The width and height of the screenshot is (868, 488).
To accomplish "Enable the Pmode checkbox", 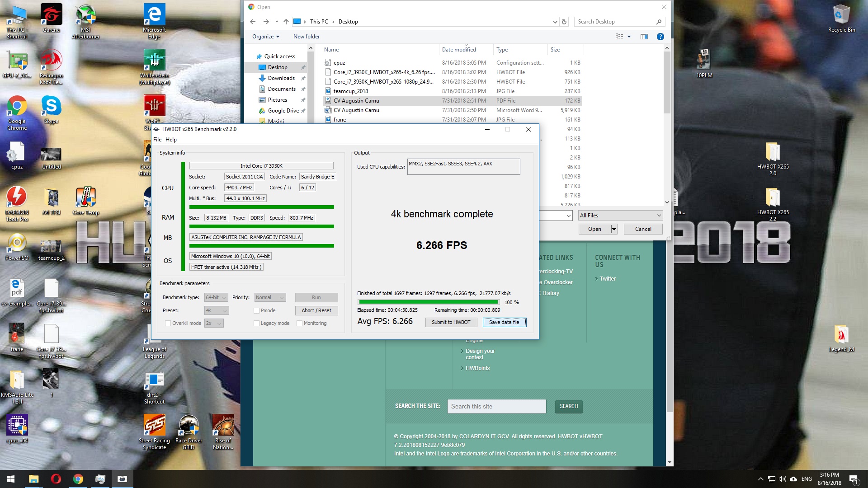I will [256, 310].
